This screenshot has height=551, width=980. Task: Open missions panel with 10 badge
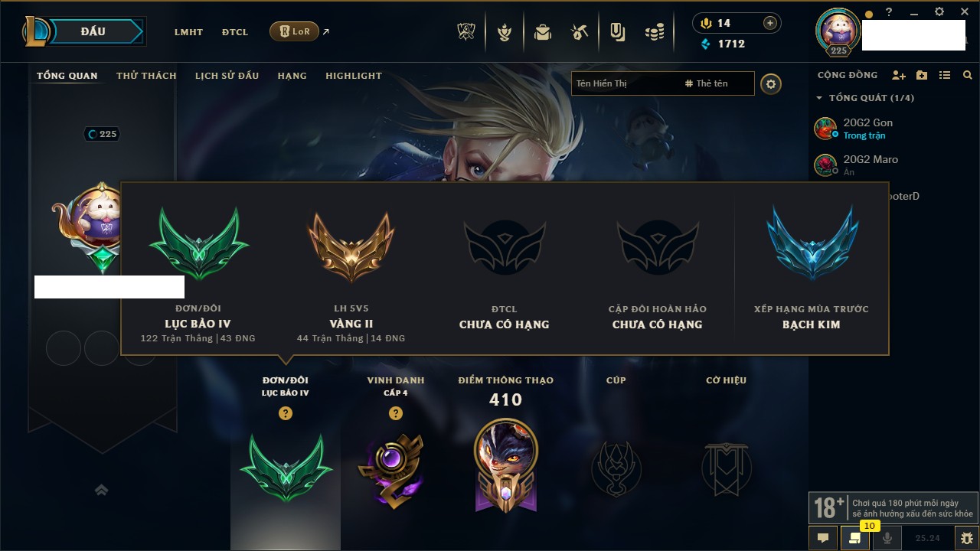point(855,538)
